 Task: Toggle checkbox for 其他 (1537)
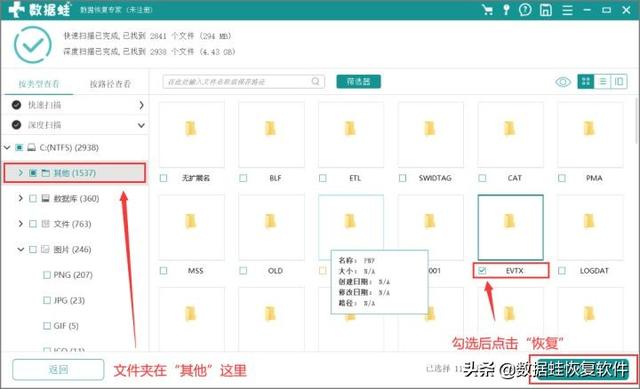[x=33, y=173]
